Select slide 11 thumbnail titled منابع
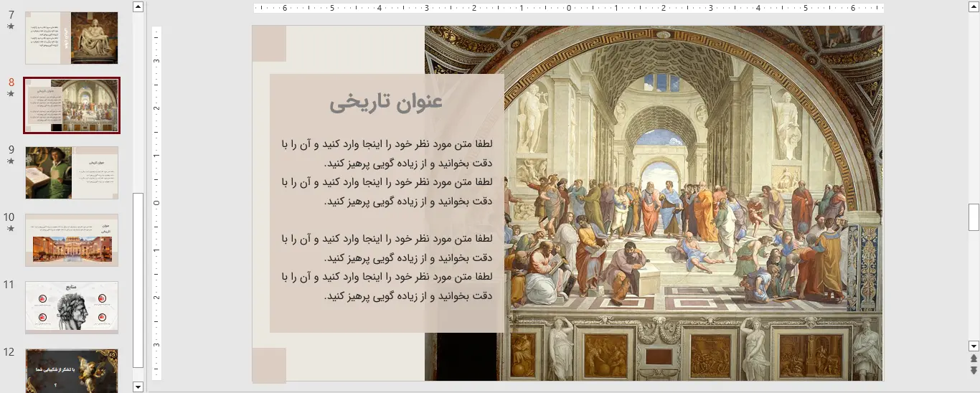The image size is (980, 393). (x=72, y=308)
